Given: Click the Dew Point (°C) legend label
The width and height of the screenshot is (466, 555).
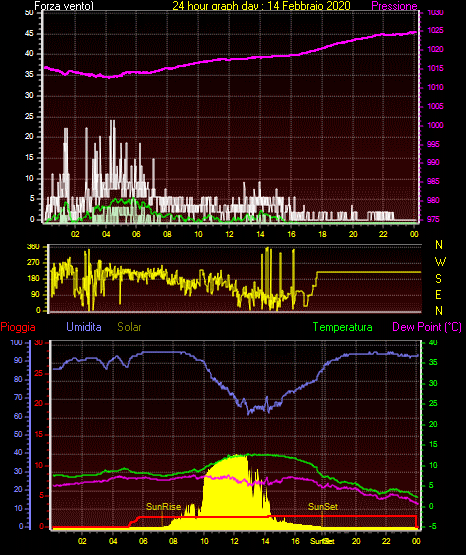Looking at the screenshot, I should [x=427, y=327].
